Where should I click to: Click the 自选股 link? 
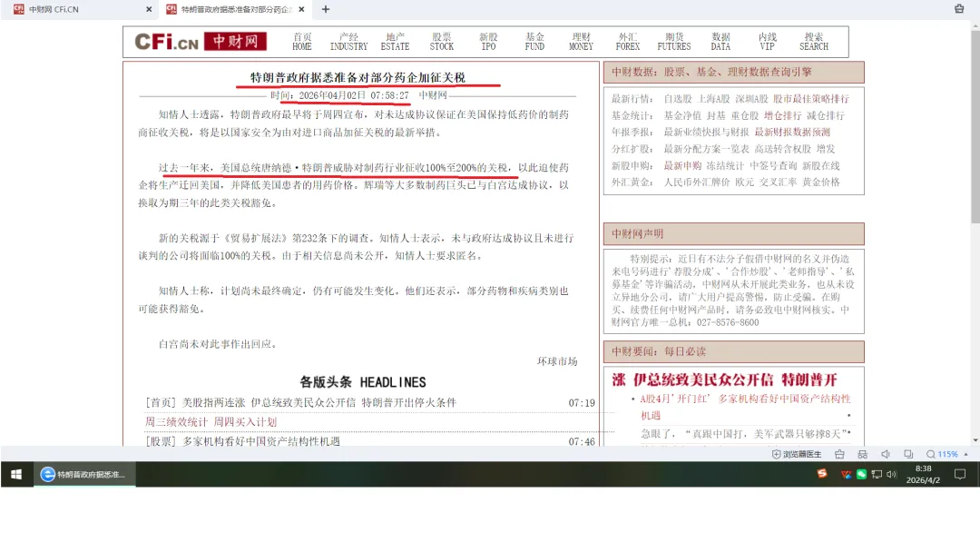click(678, 99)
